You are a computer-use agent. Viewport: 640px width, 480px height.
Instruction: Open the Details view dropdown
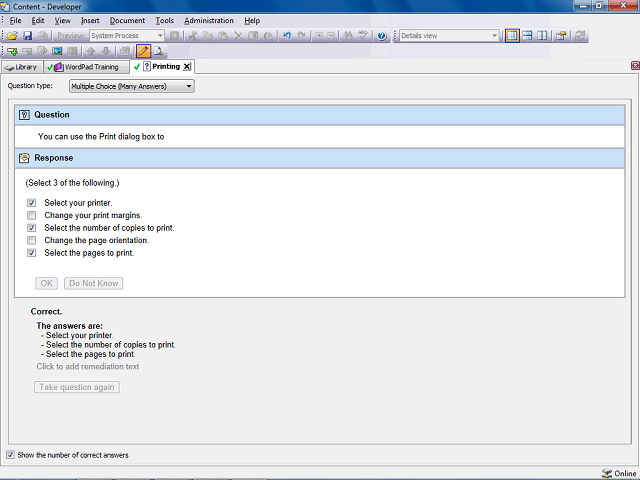449,36
